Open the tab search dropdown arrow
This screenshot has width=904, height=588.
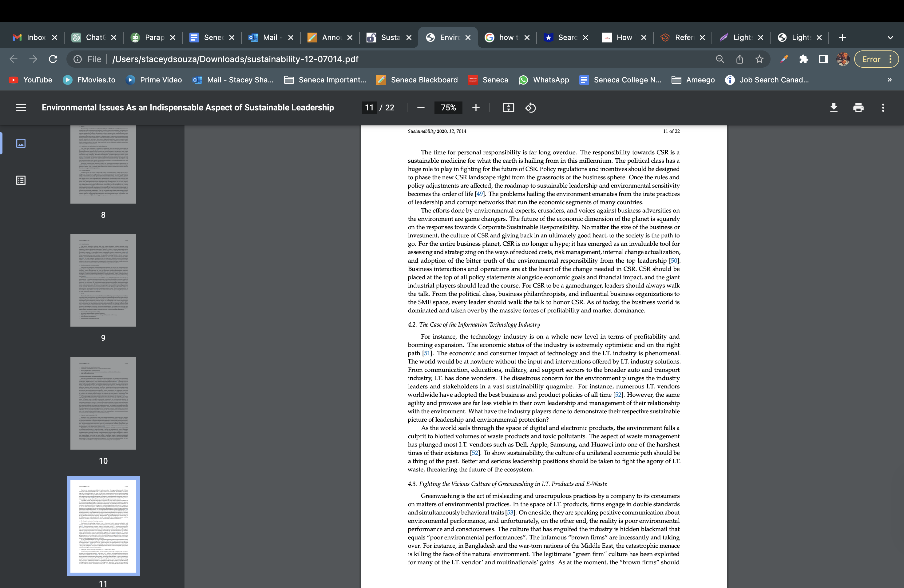point(890,38)
